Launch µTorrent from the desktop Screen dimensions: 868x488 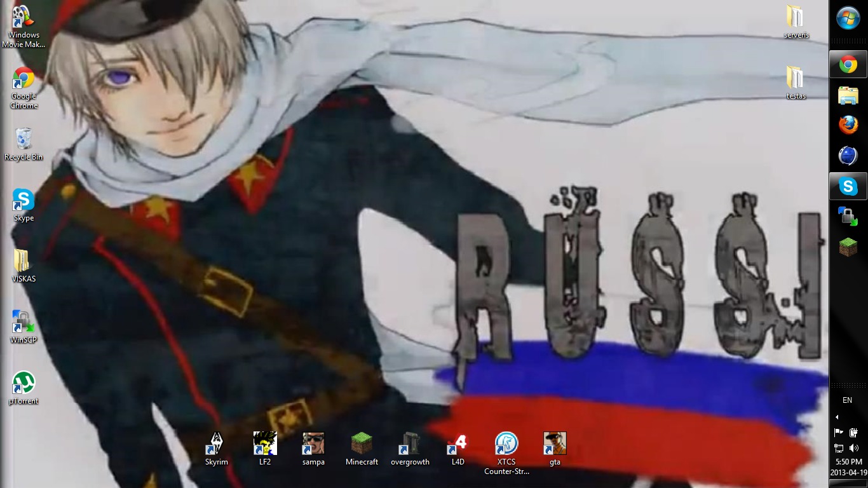[x=24, y=388]
